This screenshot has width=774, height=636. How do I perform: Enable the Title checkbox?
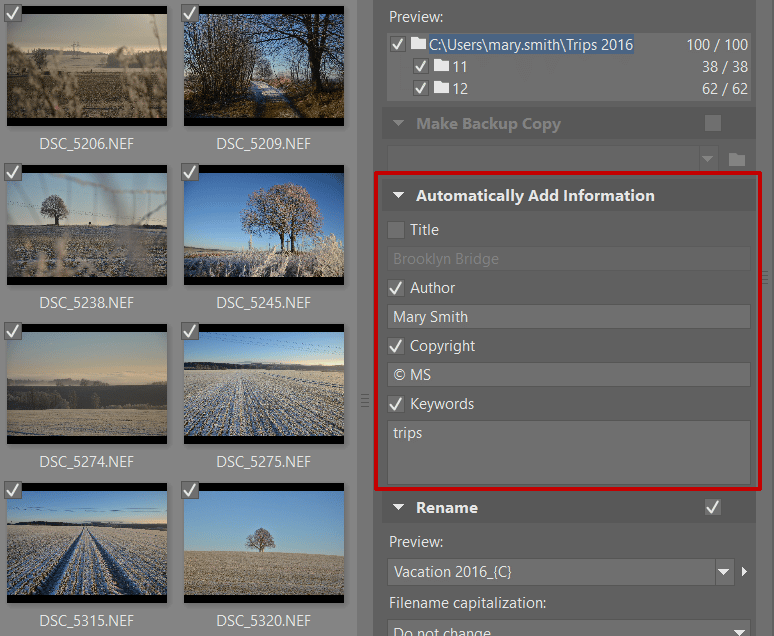396,230
